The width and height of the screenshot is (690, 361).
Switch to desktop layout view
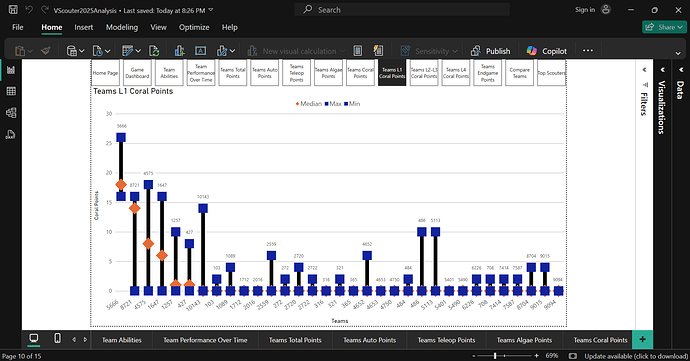click(33, 339)
